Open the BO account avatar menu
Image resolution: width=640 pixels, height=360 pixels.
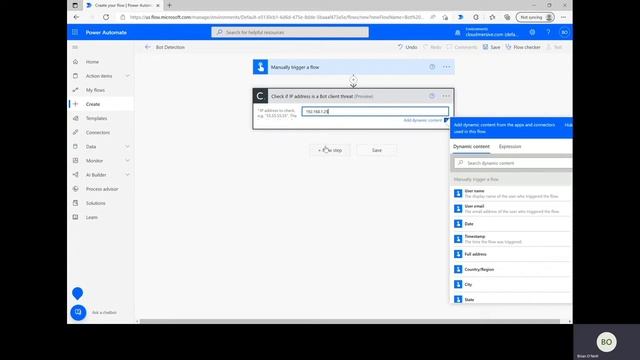(x=564, y=32)
